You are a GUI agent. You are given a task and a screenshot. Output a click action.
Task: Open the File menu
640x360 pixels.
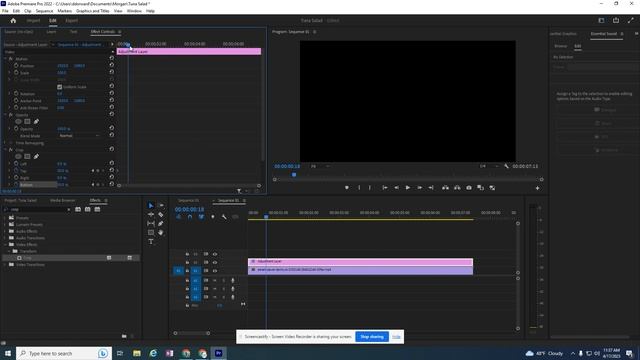pos(5,11)
